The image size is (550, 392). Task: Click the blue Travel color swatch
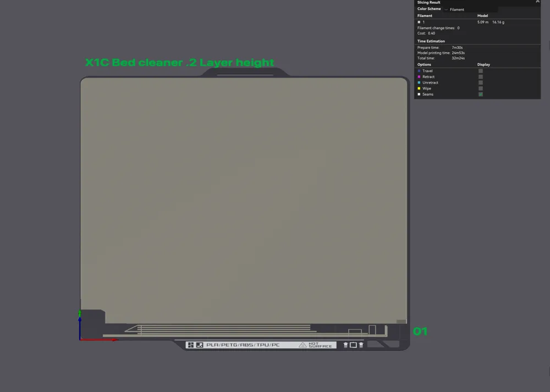coord(419,71)
